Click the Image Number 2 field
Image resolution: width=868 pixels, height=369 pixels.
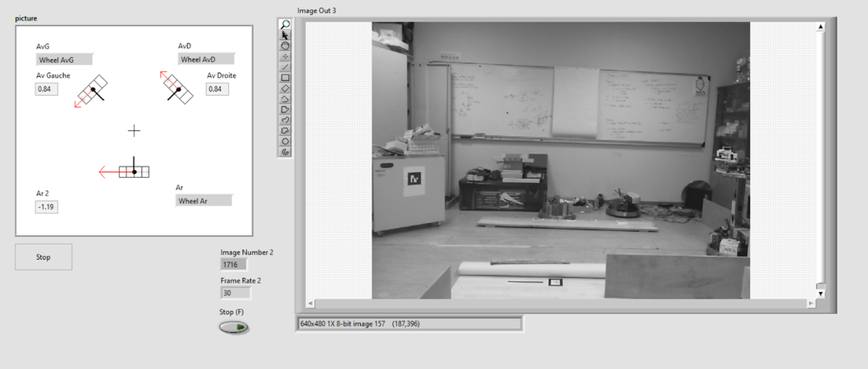click(x=234, y=265)
